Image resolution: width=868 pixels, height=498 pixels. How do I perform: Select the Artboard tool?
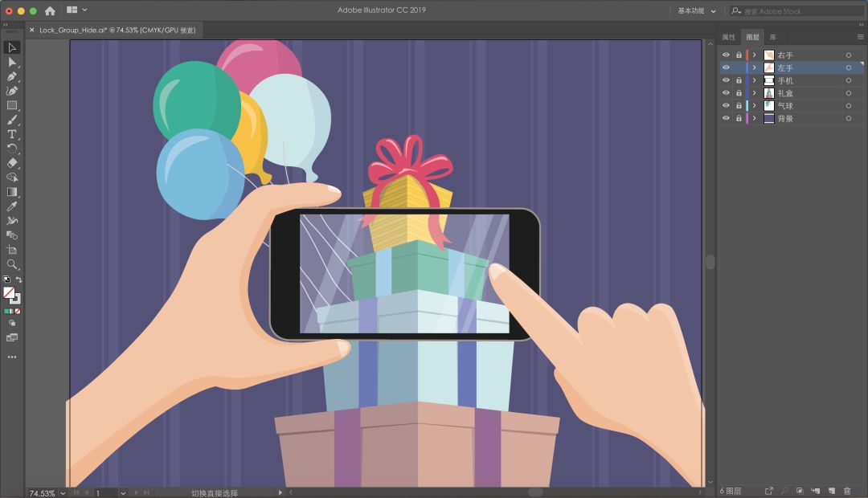(12, 250)
